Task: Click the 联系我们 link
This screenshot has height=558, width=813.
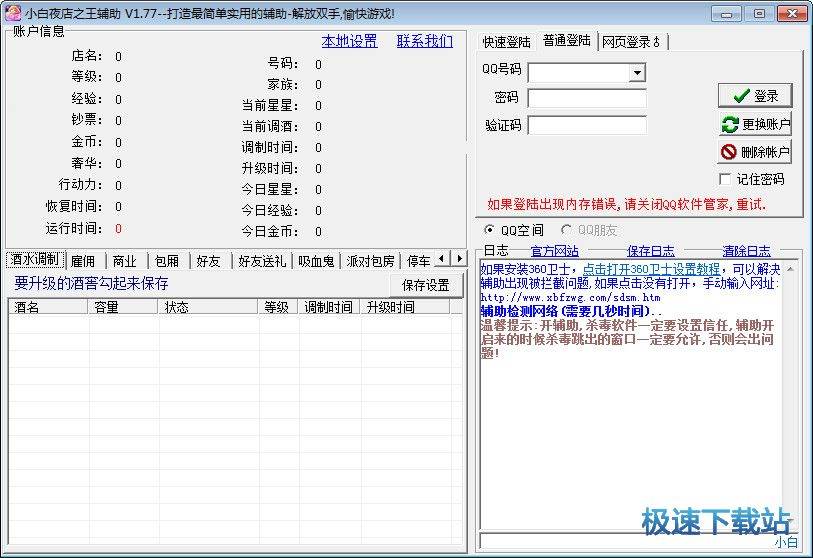Action: pos(424,41)
